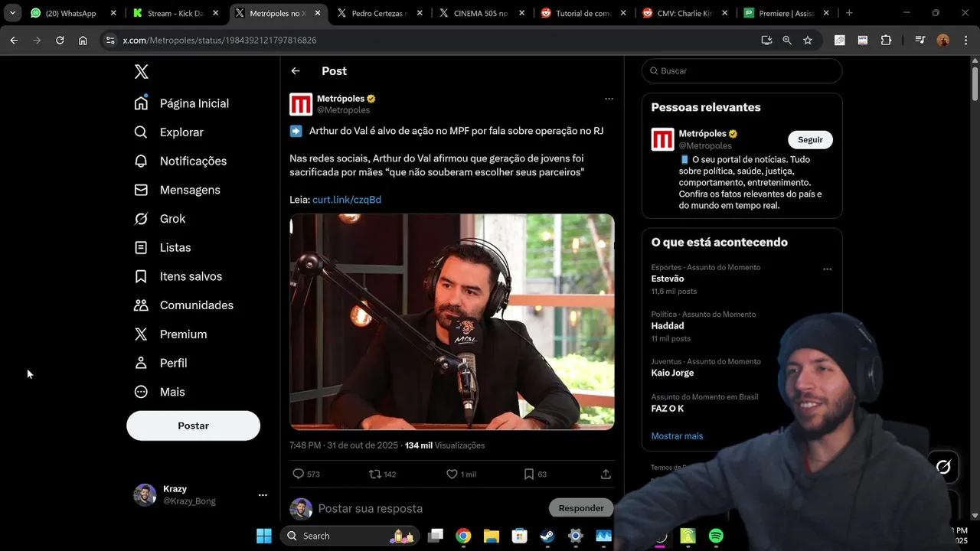The width and height of the screenshot is (980, 551).
Task: Open Spotify from the taskbar
Action: coord(716,536)
